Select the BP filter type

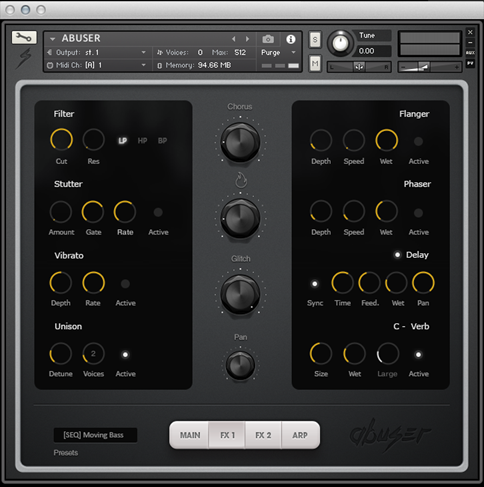point(162,141)
